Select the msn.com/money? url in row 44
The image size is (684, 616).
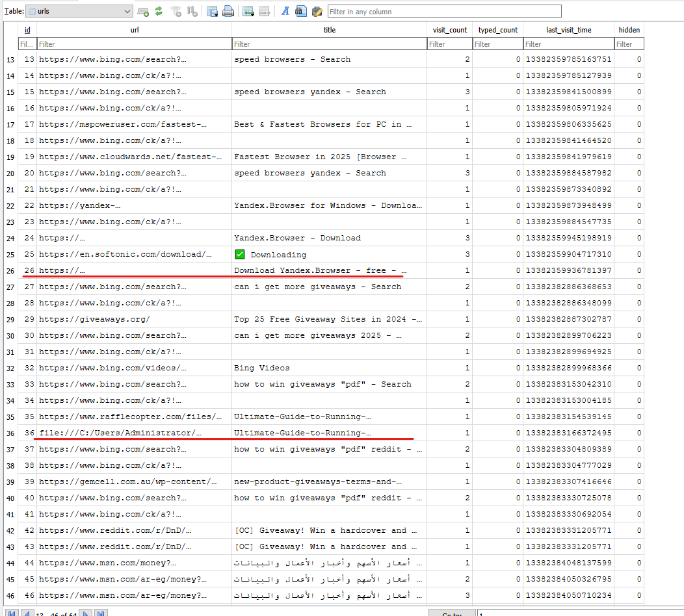click(135, 563)
